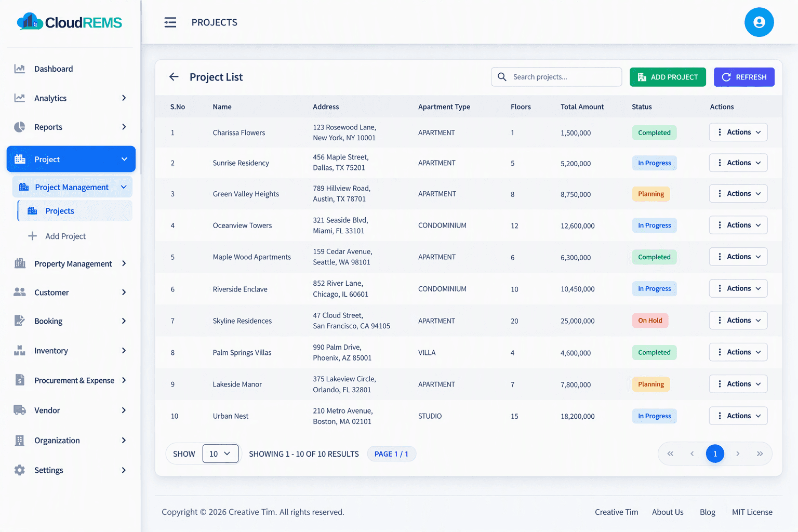798x532 pixels.
Task: Click the CloudREMS logo
Action: (70, 22)
